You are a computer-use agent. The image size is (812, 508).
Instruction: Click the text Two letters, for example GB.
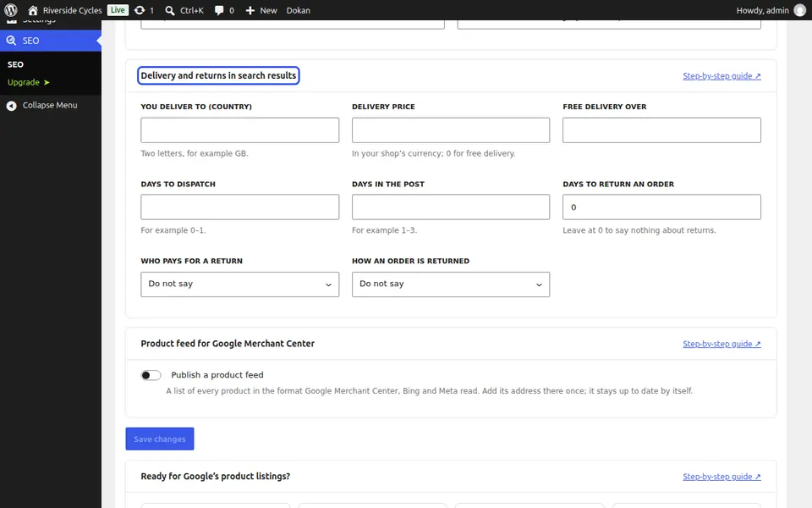point(195,153)
